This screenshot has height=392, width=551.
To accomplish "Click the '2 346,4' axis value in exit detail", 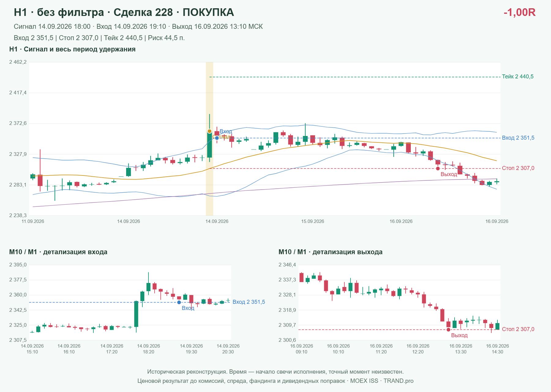I will 287,265.
